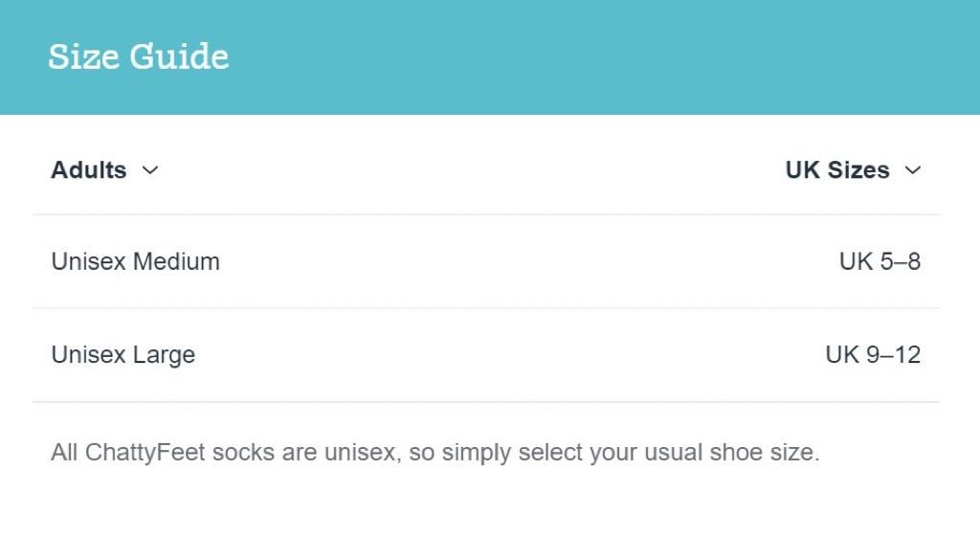Click the word Guide in the title
Viewport: 980px width, 537px height.
pos(179,56)
